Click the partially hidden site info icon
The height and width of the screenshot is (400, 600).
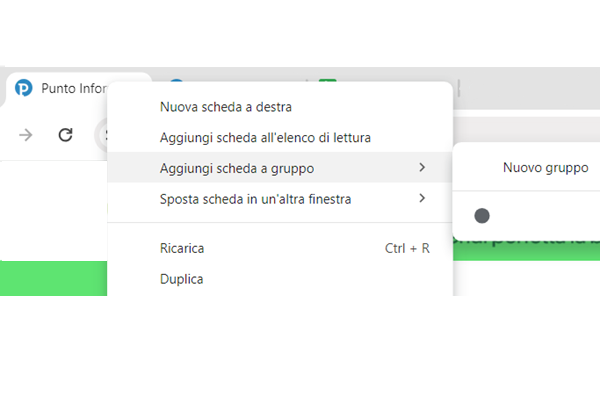pos(102,135)
